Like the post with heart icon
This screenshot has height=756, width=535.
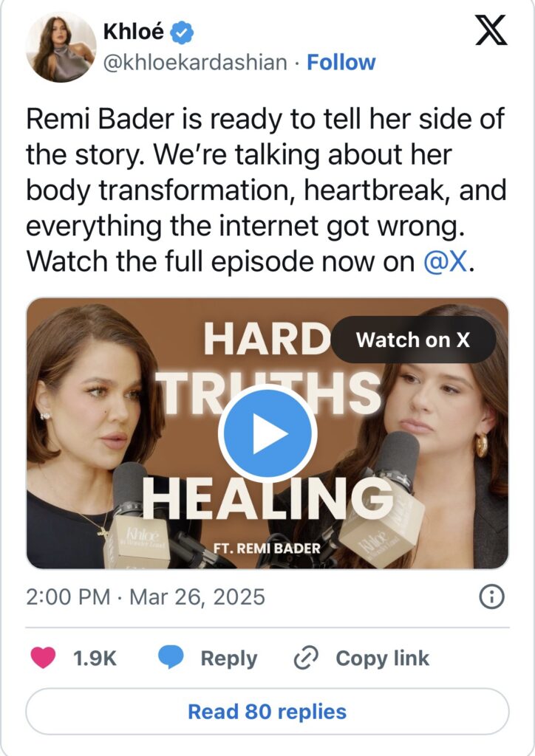[44, 658]
